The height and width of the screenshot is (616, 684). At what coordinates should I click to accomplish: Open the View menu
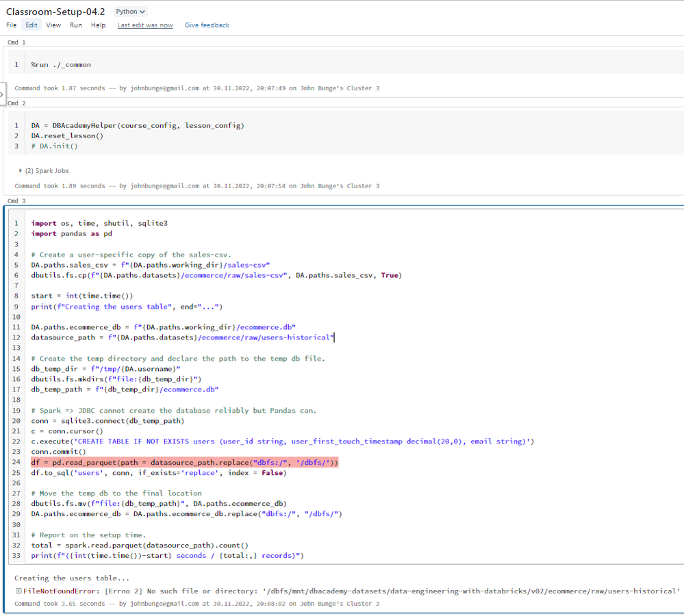[53, 25]
